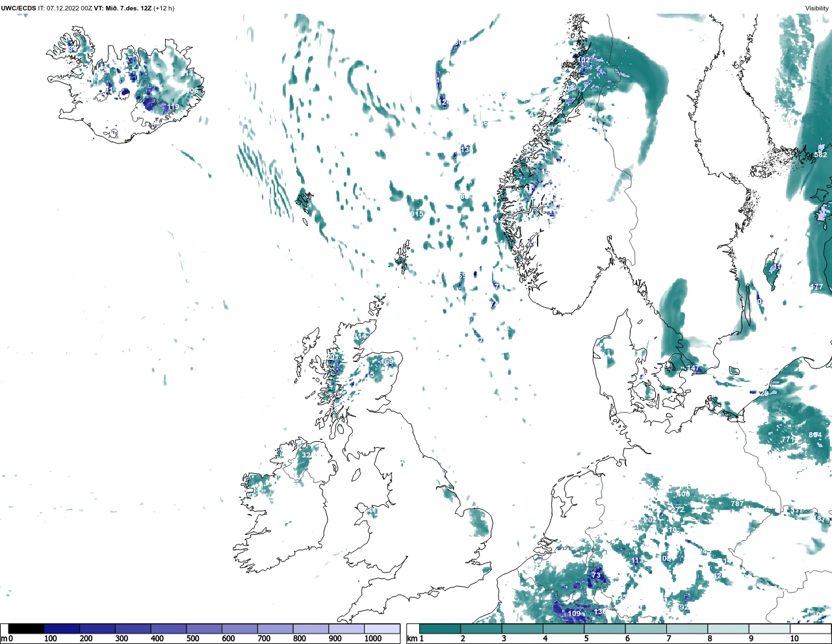The image size is (832, 644).
Task: Select the 147 value near Denmark
Action: pos(695,368)
